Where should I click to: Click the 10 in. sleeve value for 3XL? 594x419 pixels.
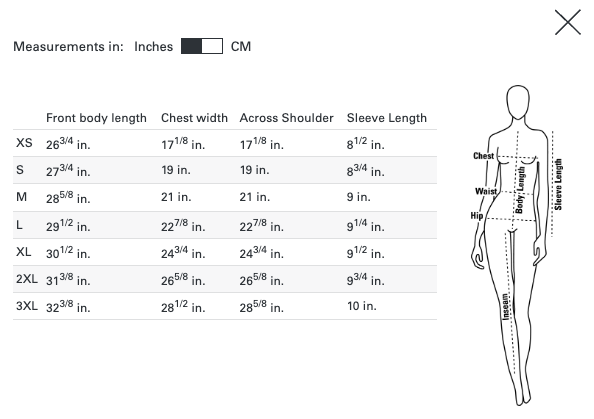(x=362, y=306)
